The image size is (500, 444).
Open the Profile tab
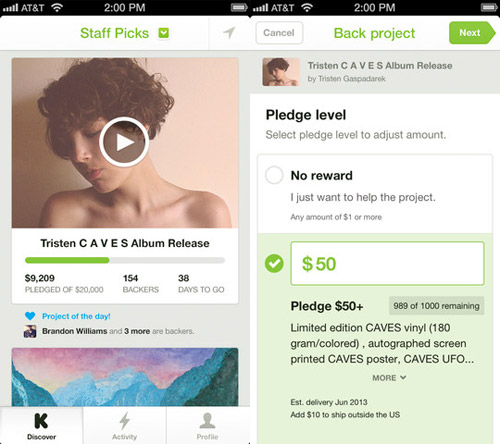tap(207, 426)
